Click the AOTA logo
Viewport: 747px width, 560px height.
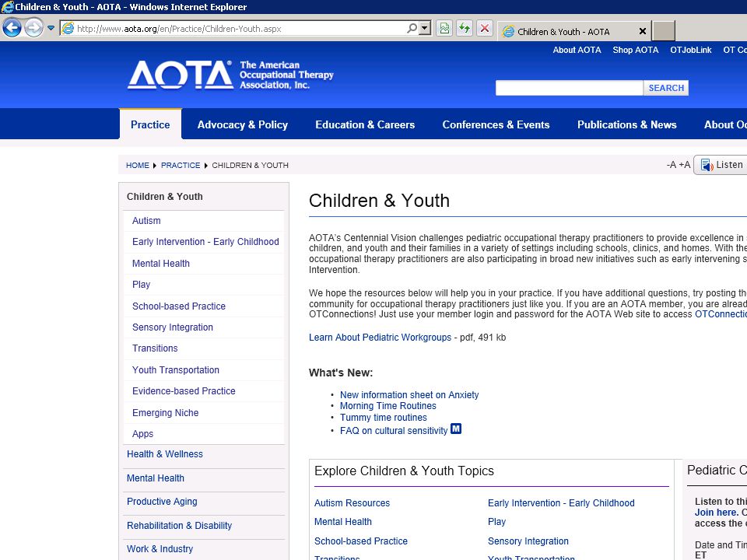click(230, 75)
